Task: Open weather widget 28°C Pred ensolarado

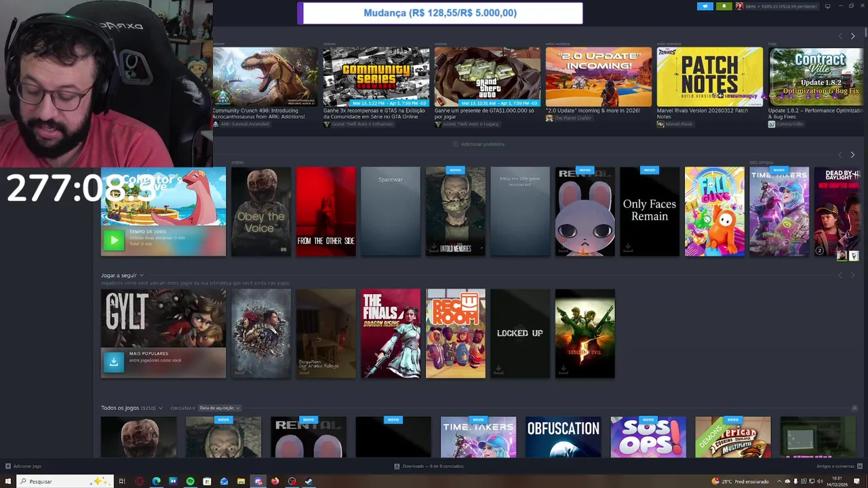Action: click(x=739, y=481)
